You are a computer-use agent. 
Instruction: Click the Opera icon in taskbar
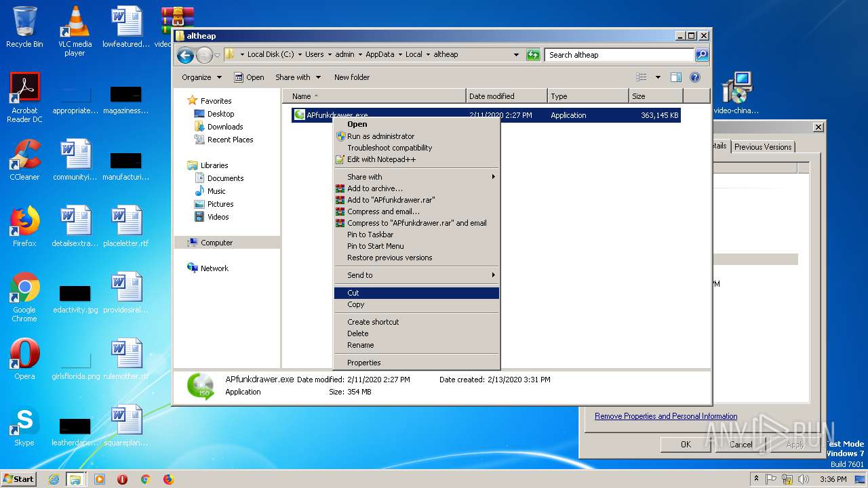pyautogui.click(x=123, y=479)
